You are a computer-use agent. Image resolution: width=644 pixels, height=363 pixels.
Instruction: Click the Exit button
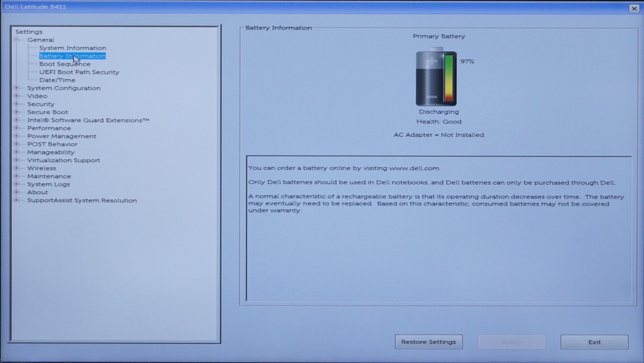pos(594,342)
